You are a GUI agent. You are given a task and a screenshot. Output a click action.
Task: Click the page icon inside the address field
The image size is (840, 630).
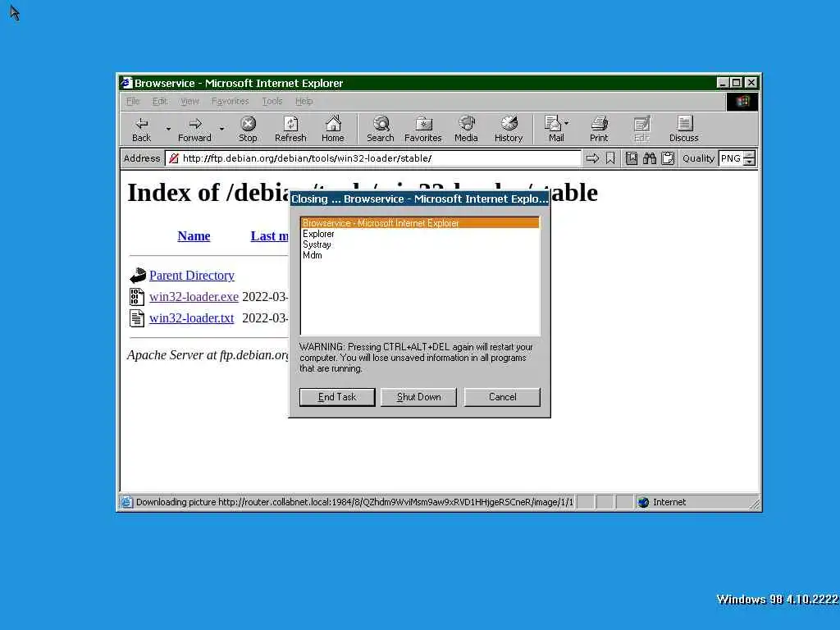pos(173,158)
